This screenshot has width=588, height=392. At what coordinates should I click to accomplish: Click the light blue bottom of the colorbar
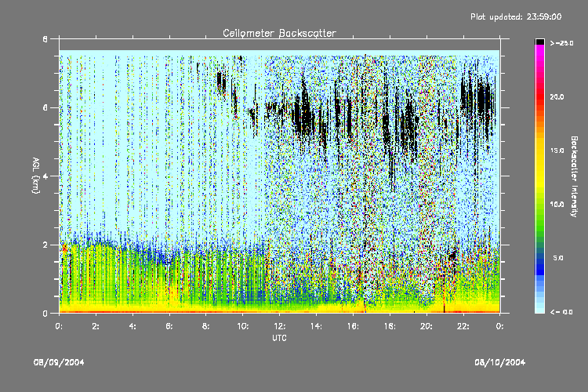[x=539, y=310]
